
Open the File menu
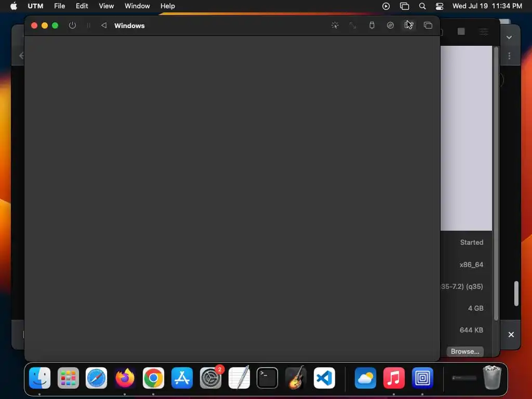[x=59, y=6]
